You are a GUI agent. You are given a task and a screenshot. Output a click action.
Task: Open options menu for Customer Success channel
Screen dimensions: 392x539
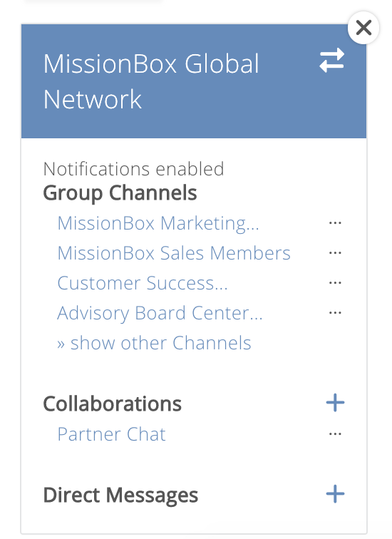(335, 283)
